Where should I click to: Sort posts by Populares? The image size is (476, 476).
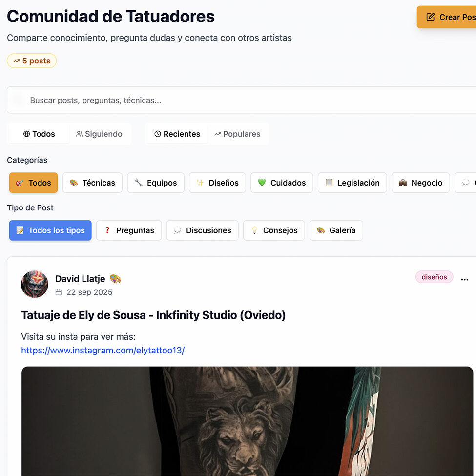tap(237, 134)
